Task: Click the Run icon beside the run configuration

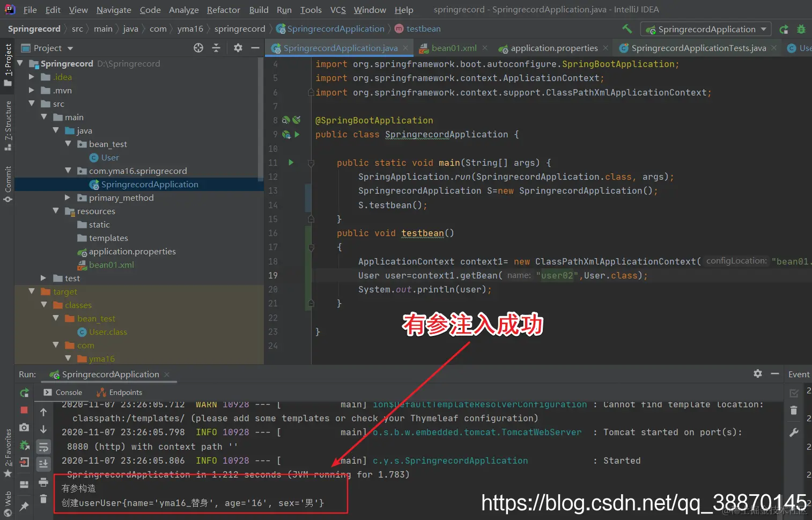Action: [784, 29]
